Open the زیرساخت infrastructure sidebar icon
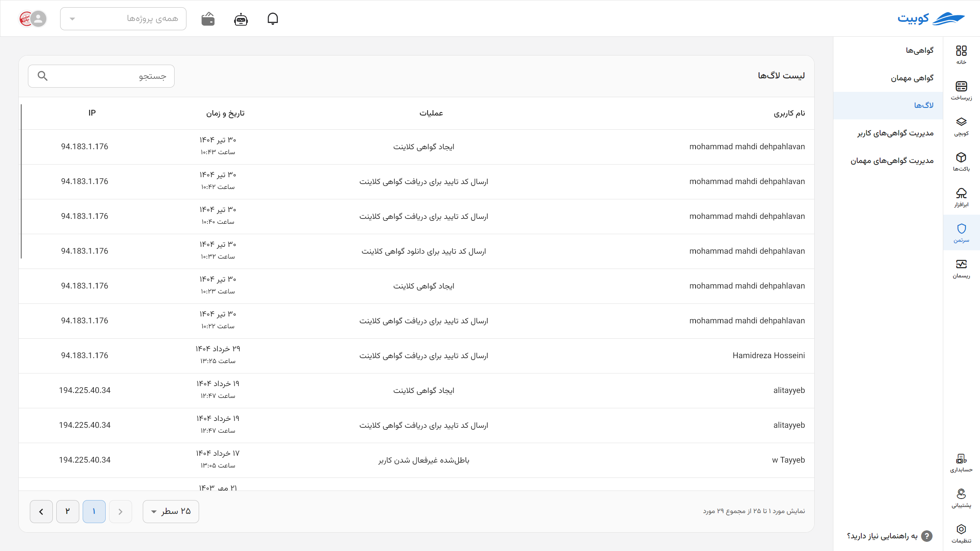Image resolution: width=980 pixels, height=551 pixels. tap(961, 90)
